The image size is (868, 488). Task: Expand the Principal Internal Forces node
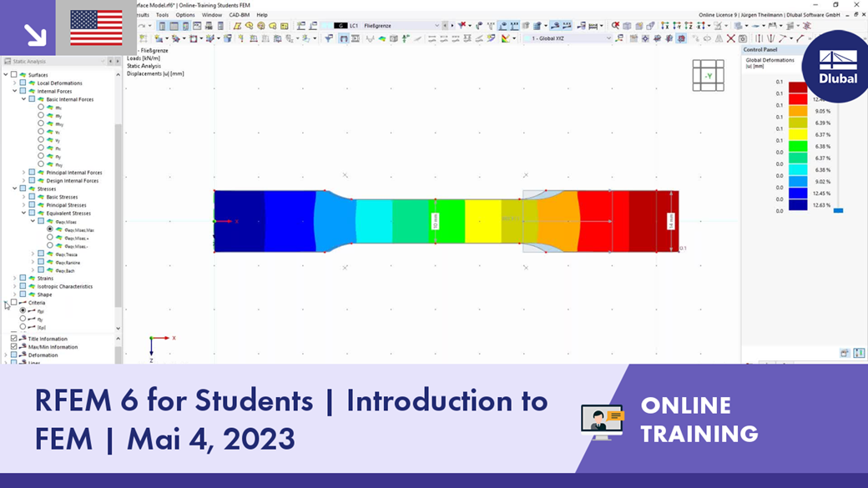coord(24,173)
